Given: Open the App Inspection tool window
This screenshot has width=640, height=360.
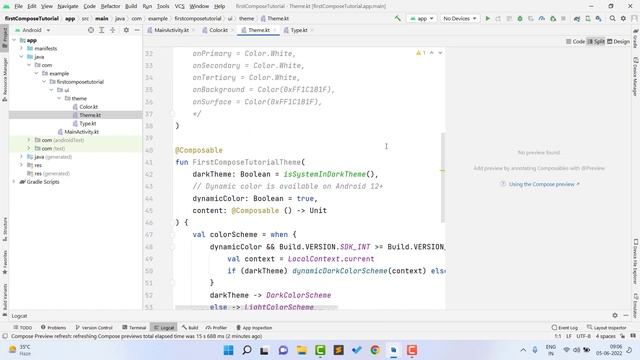Looking at the screenshot, I should pyautogui.click(x=254, y=327).
